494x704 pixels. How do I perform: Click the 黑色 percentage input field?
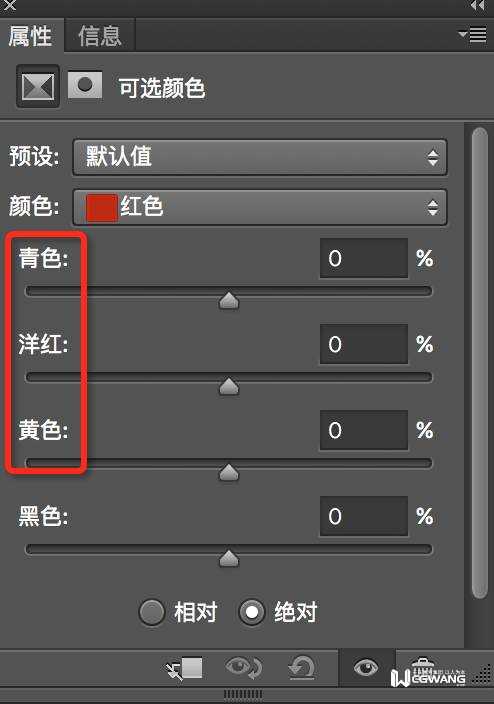(364, 516)
